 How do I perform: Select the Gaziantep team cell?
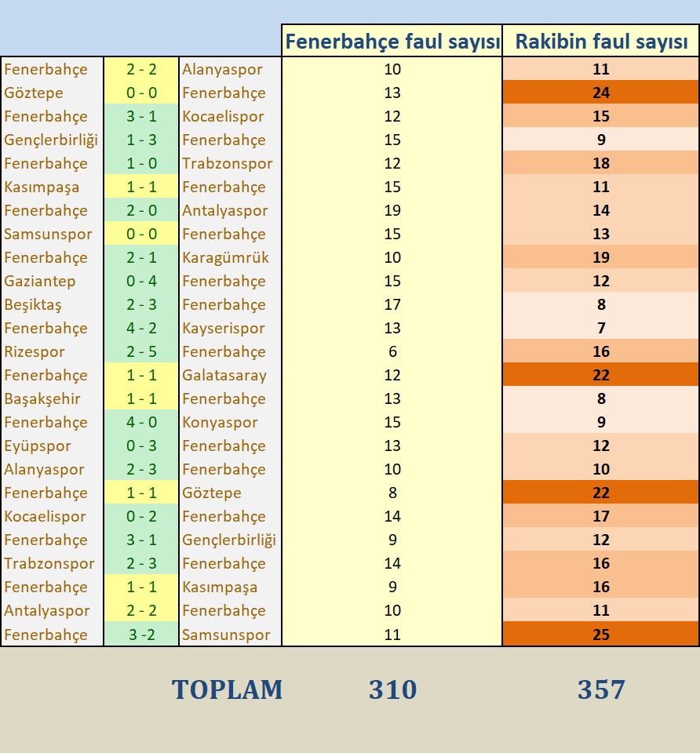52,281
